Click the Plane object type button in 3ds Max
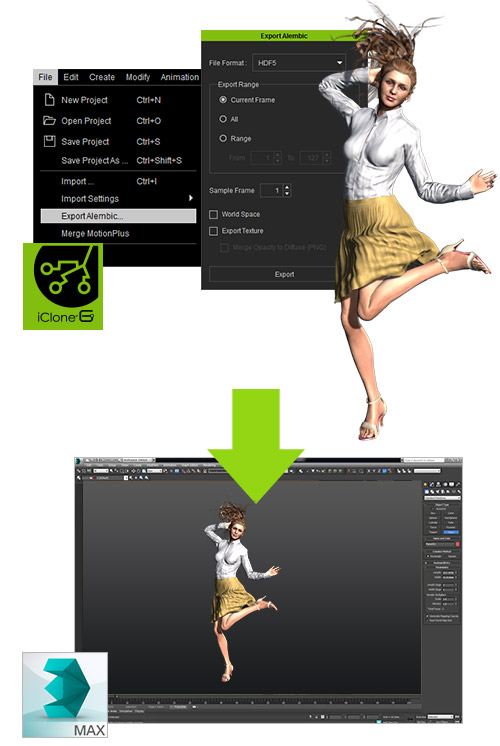 pos(451,532)
